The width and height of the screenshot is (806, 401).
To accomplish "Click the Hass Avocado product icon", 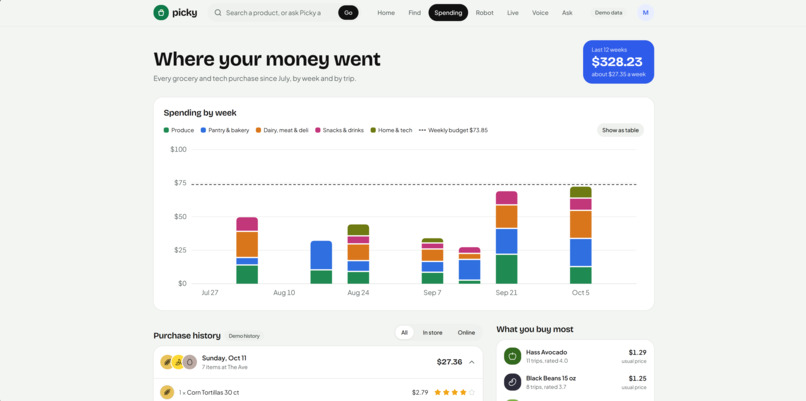I will click(512, 356).
